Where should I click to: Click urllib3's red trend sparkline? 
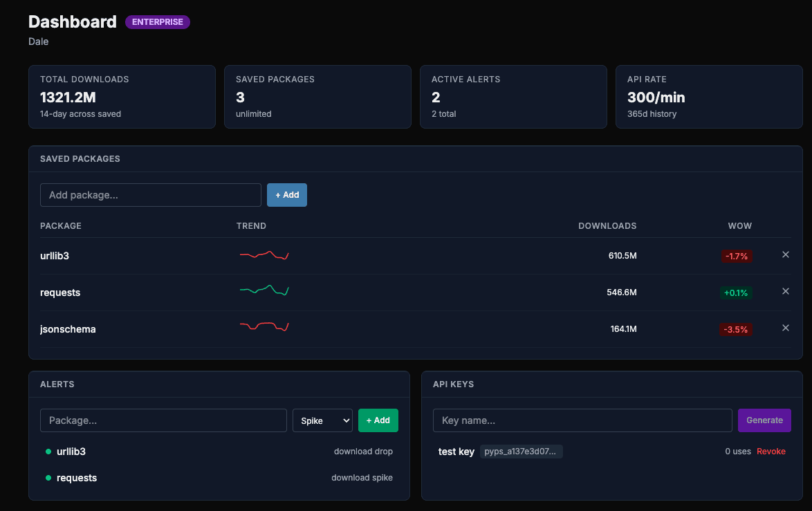tap(264, 255)
